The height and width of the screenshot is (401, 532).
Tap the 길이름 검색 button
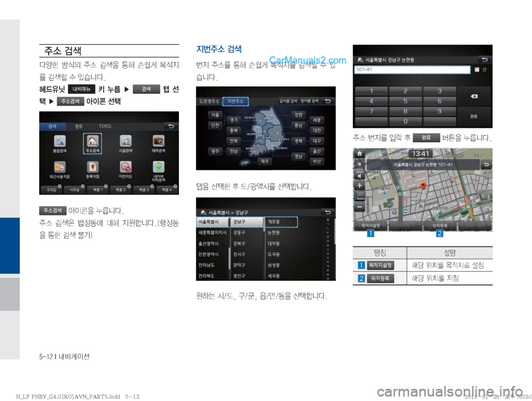(x=288, y=101)
